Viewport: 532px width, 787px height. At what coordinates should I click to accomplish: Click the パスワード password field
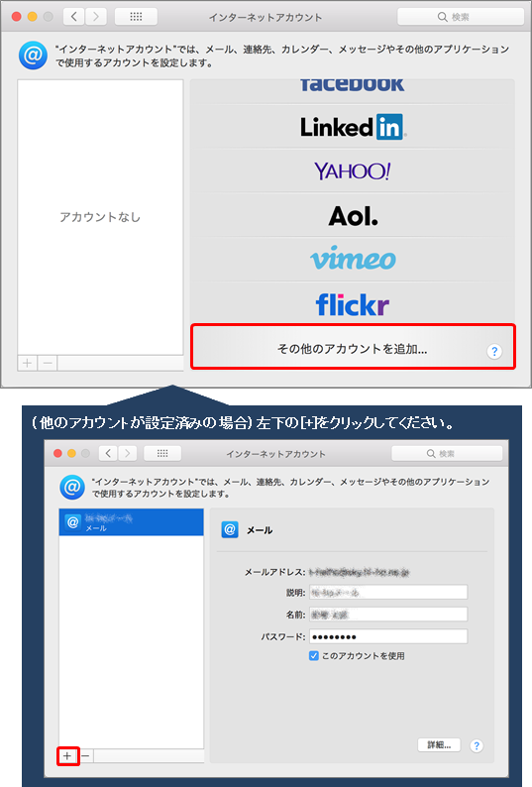(x=388, y=636)
